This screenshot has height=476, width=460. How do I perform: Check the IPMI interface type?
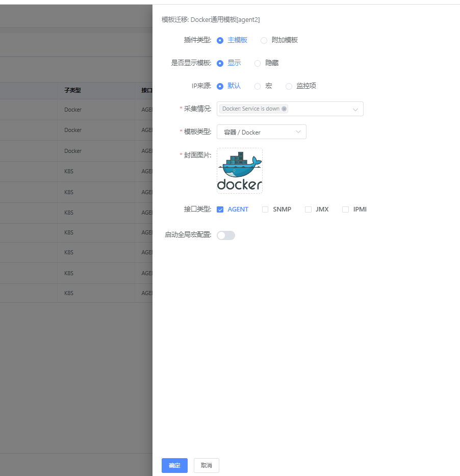coord(345,209)
